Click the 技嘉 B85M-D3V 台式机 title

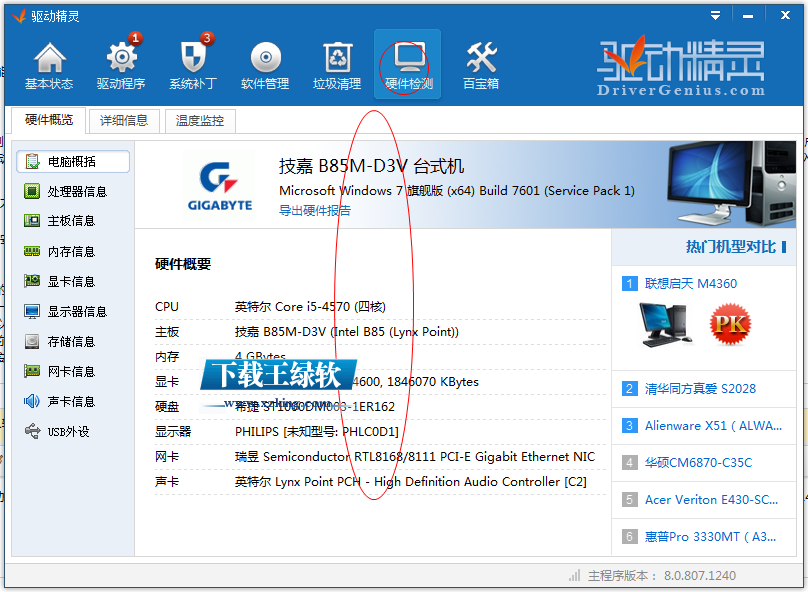click(x=371, y=166)
